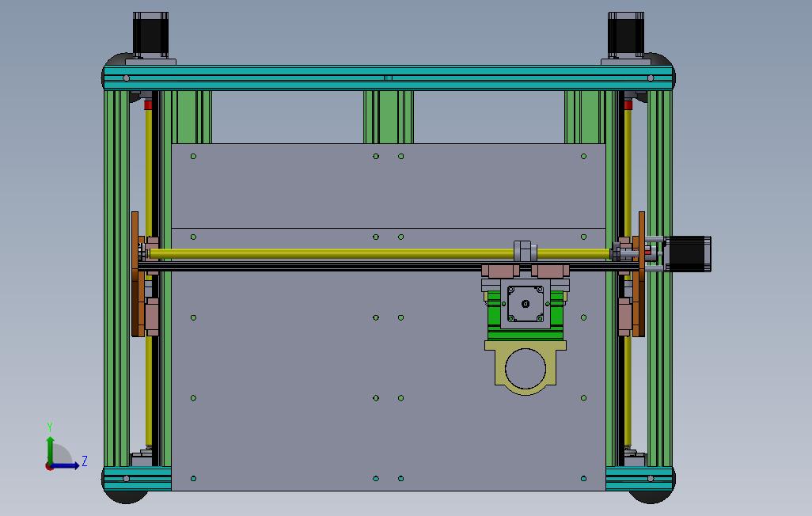Select the center green vertical extrusion

(x=389, y=117)
